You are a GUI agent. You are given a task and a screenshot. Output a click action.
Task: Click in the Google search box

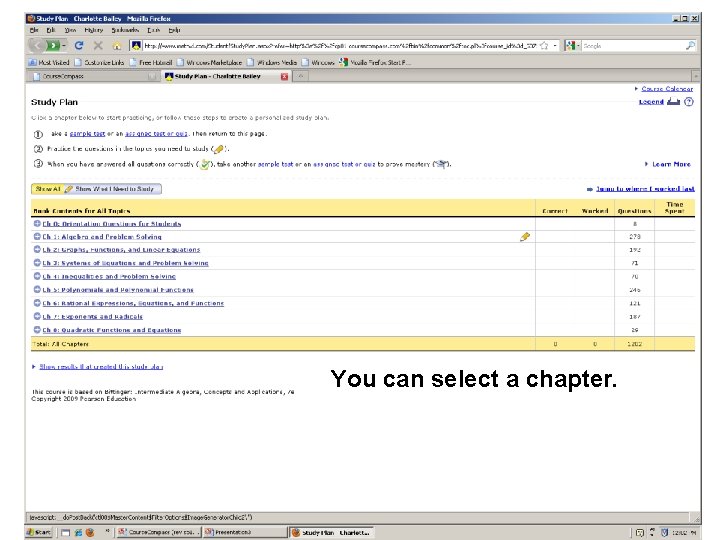coord(633,45)
